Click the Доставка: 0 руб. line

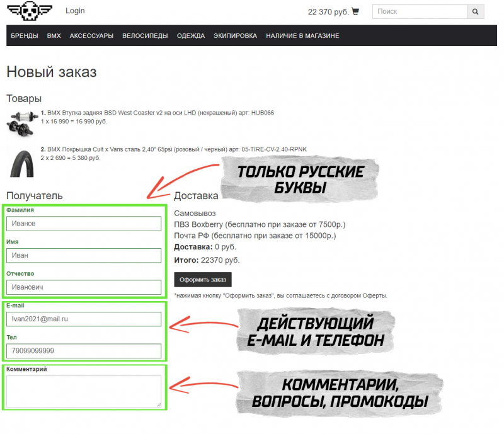tap(205, 247)
